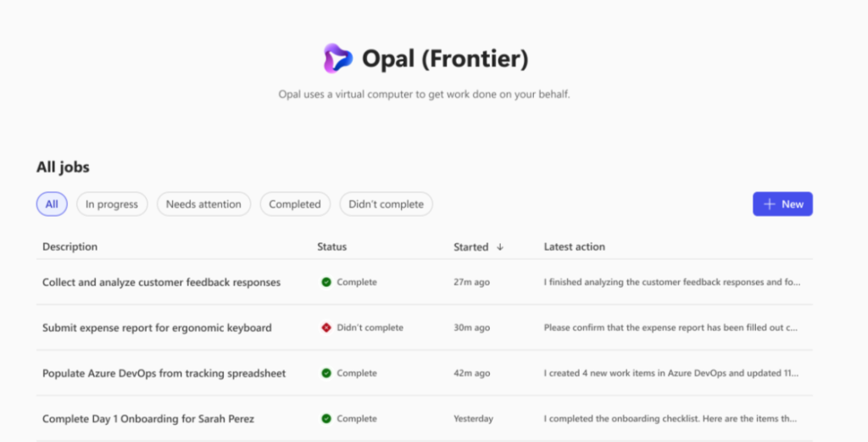The width and height of the screenshot is (868, 442).
Task: Open Submit expense report for ergonomic keyboard
Action: point(157,328)
